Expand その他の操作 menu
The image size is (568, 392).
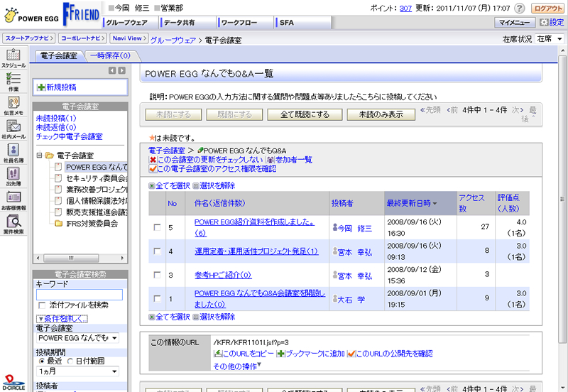tap(237, 366)
